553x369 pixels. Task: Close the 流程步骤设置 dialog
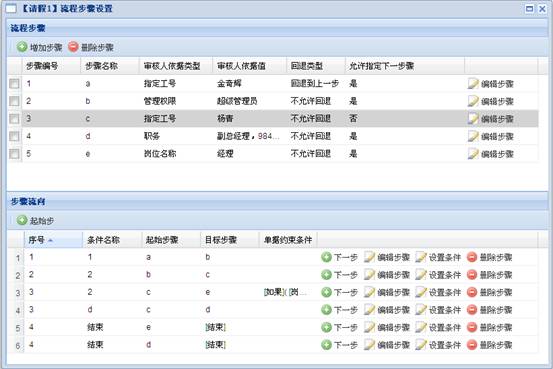pyautogui.click(x=542, y=8)
